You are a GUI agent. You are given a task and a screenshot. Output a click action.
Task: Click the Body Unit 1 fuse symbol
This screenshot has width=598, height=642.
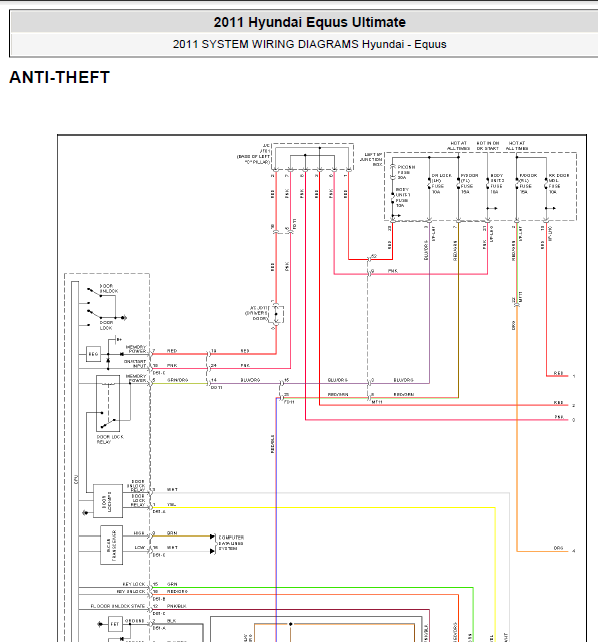tap(393, 199)
